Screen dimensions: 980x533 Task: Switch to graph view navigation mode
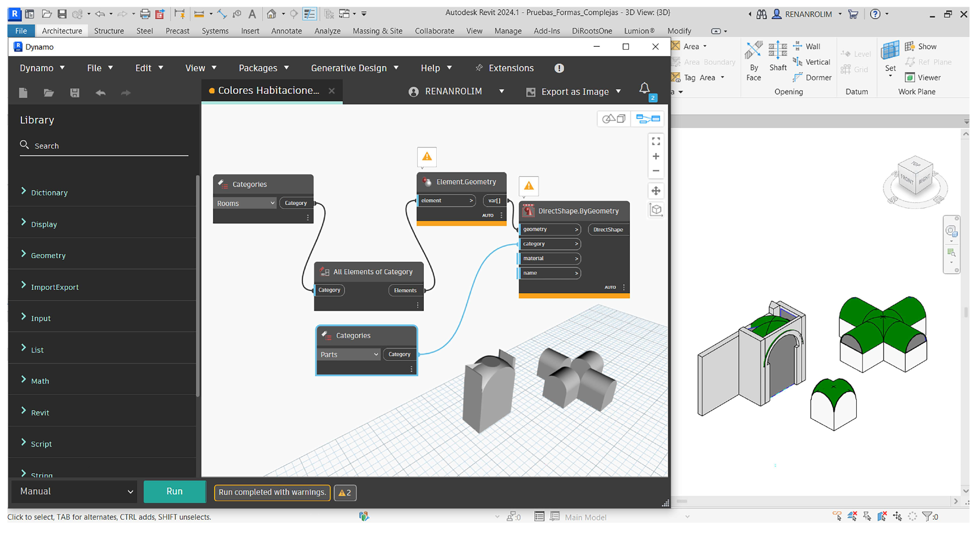647,118
